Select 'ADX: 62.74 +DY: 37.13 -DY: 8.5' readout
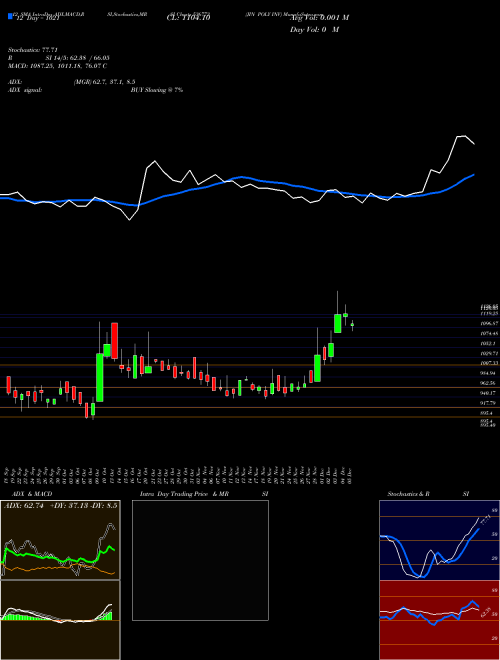The width and height of the screenshot is (500, 660). (x=60, y=506)
